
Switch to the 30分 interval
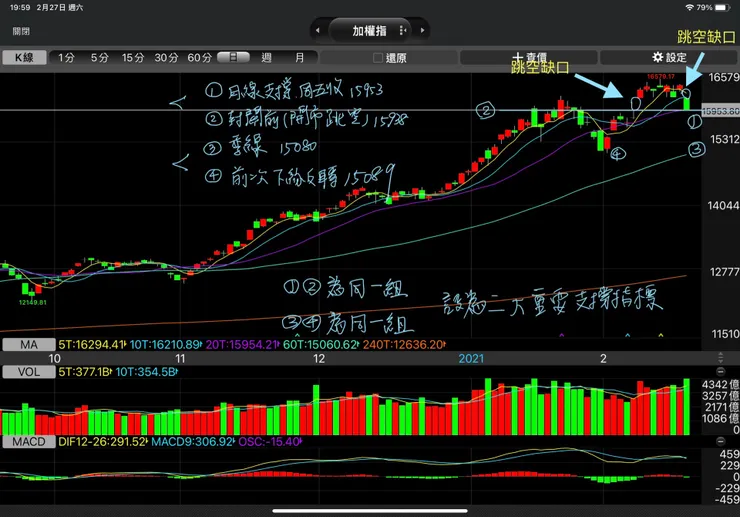167,58
